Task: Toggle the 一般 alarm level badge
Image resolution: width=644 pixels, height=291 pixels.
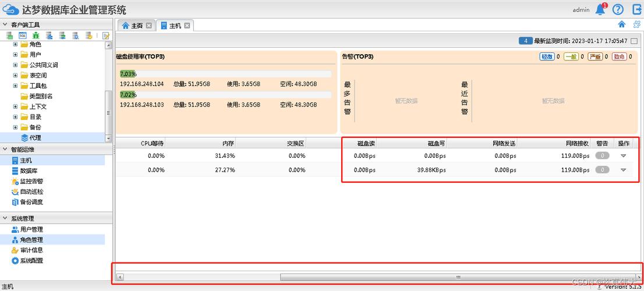Action: tap(571, 56)
